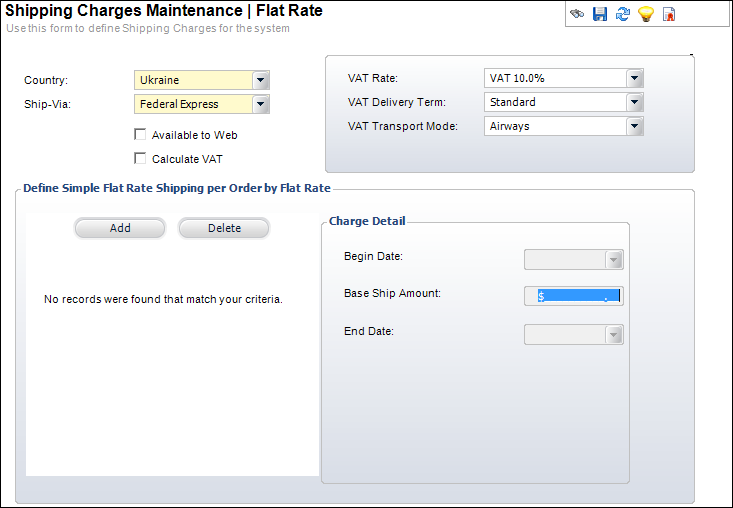Click the Ship-Via label
Image resolution: width=733 pixels, height=508 pixels.
(47, 104)
